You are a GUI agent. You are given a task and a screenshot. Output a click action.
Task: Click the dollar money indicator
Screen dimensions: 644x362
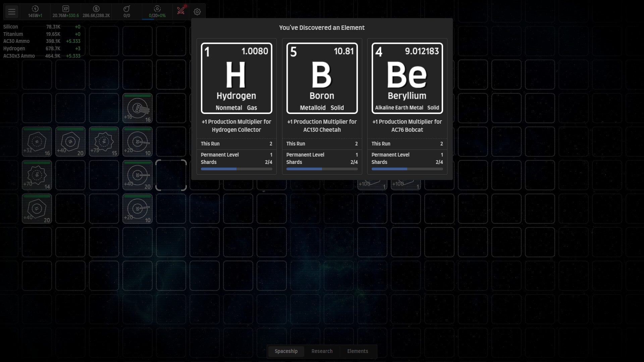click(x=96, y=9)
